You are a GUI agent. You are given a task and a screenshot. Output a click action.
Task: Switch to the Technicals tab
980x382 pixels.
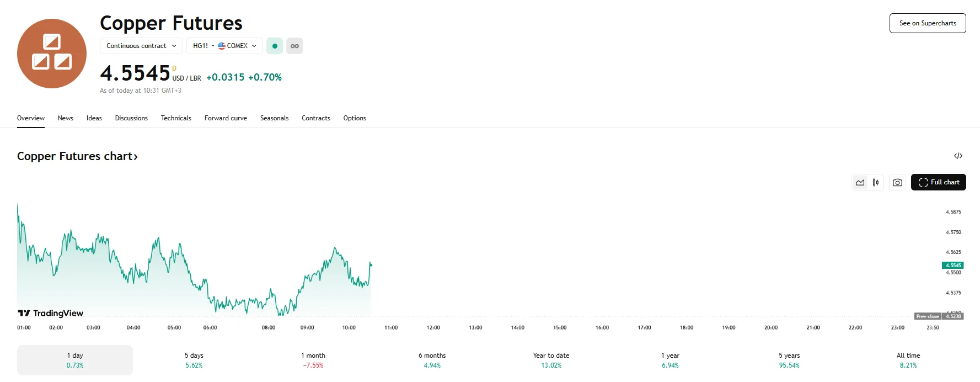tap(176, 118)
